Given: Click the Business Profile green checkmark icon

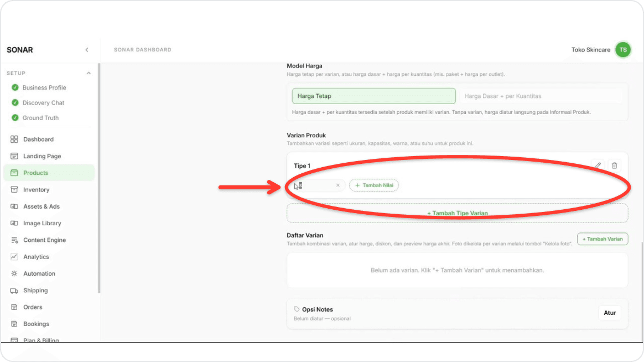Looking at the screenshot, I should pos(15,87).
